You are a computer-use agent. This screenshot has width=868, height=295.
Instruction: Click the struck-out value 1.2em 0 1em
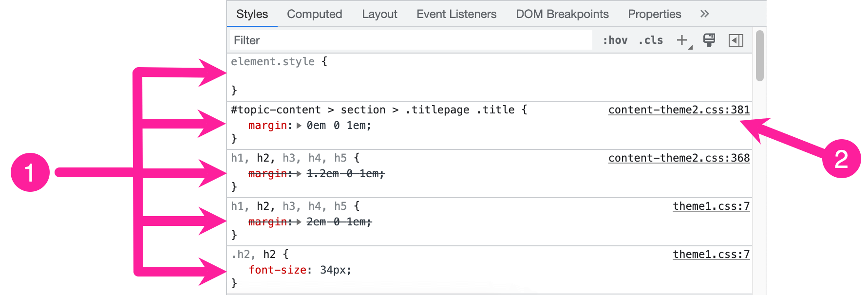click(x=343, y=174)
